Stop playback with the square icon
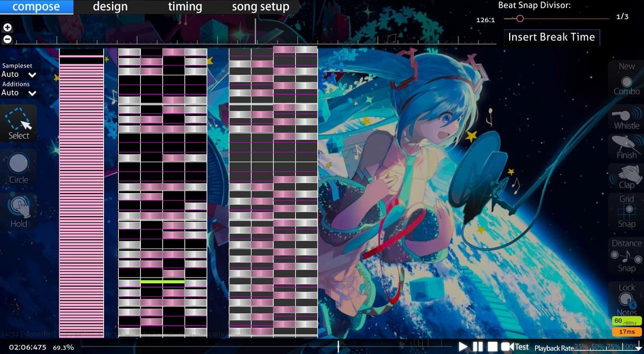This screenshot has width=644, height=354. [x=493, y=346]
